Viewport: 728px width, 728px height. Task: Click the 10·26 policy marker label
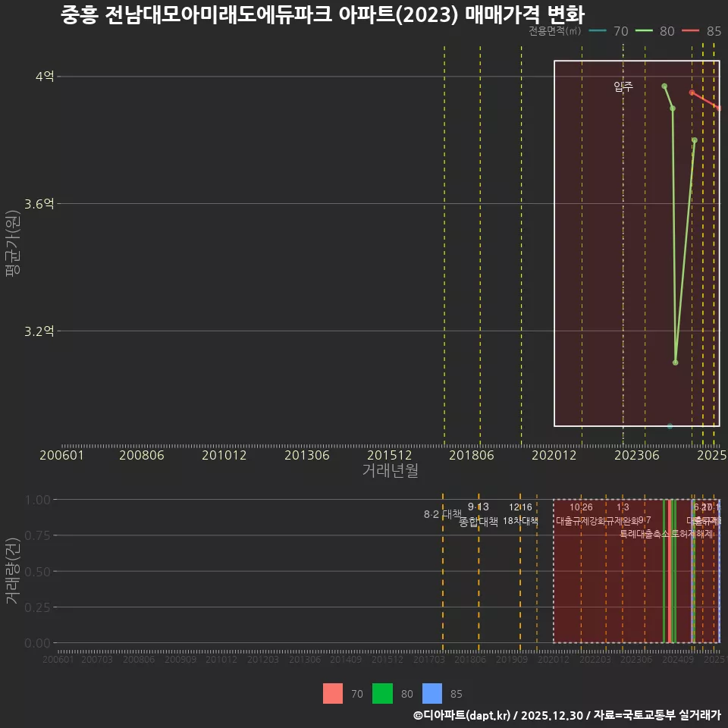[x=581, y=507]
